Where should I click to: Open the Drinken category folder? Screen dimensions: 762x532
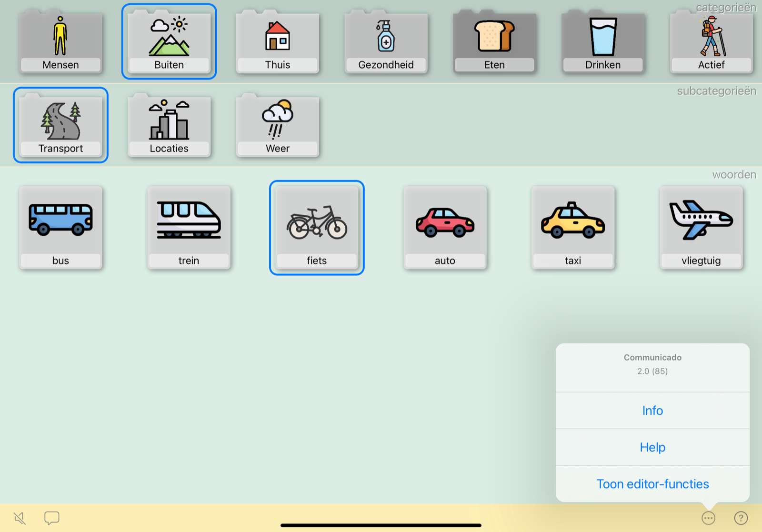point(603,42)
